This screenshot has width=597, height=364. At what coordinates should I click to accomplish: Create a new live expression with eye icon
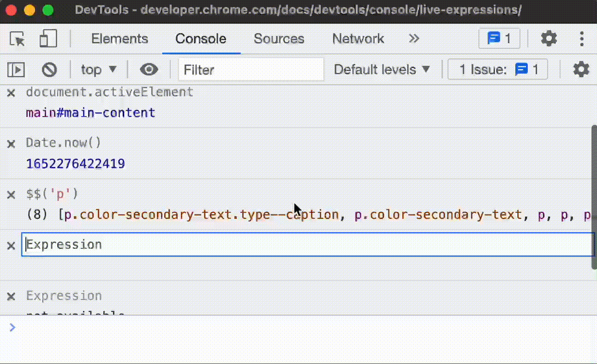(149, 69)
